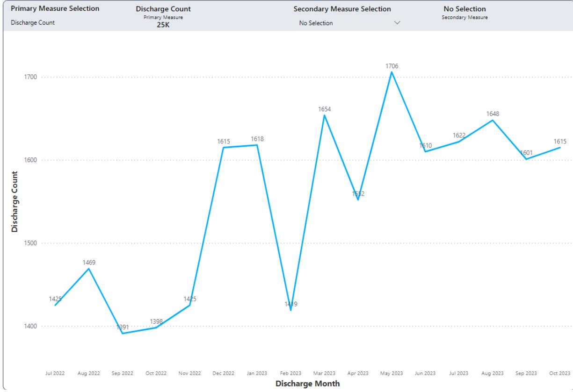The image size is (573, 392).
Task: Click the May 2023 peak data label 1706
Action: point(392,66)
